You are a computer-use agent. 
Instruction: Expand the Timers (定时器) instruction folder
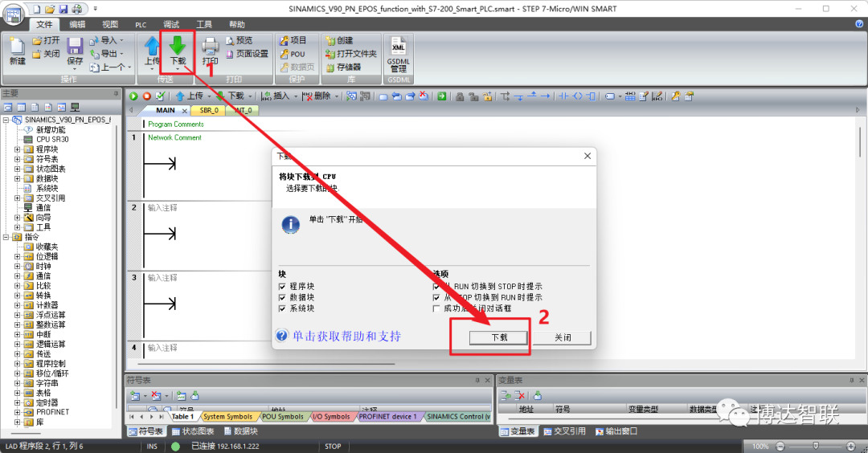17,402
